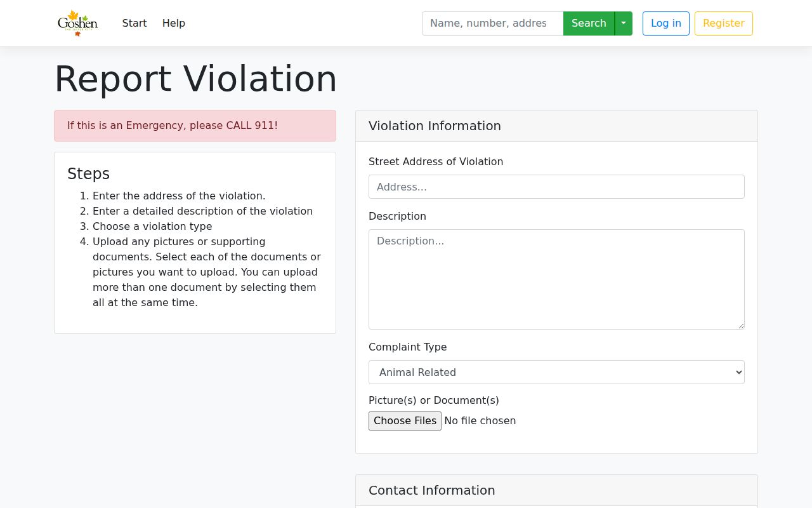Click the green Search button
Screen dimensions: 812x508
589,23
